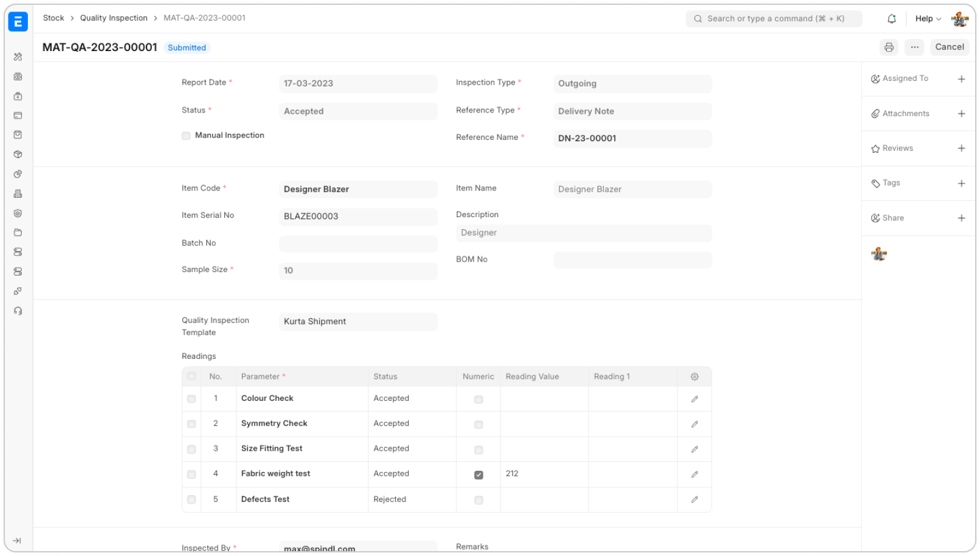Click the Submitted status badge

(187, 48)
